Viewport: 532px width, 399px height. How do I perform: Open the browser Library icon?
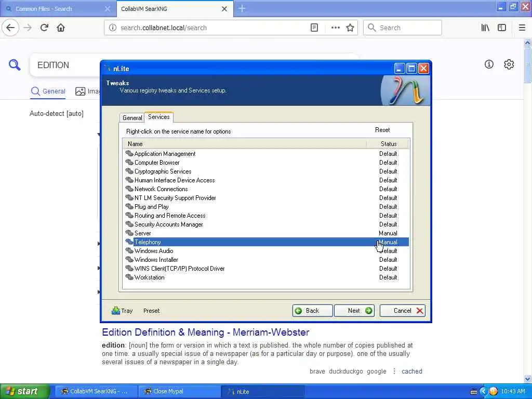(485, 28)
